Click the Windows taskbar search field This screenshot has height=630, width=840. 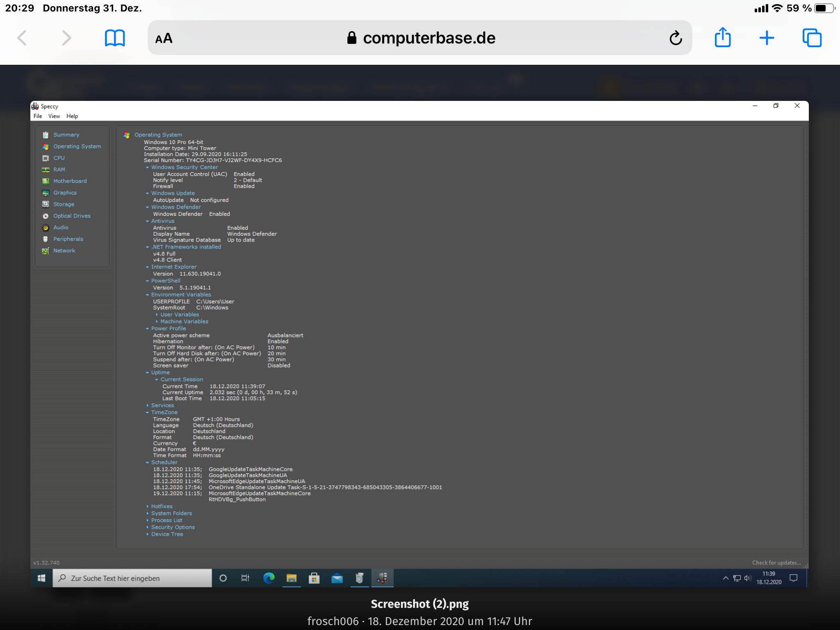[x=132, y=578]
